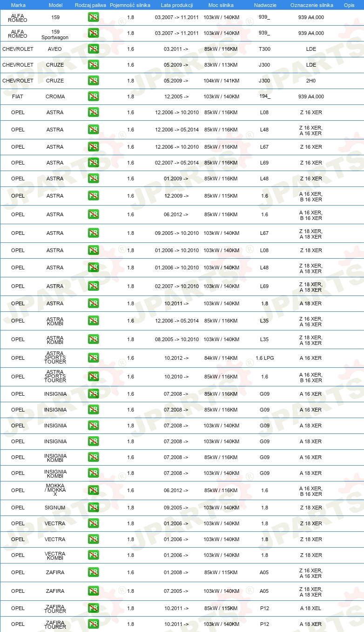Click the Oznaczenie silnika column header
Screen dimensions: 364x632
311,5
